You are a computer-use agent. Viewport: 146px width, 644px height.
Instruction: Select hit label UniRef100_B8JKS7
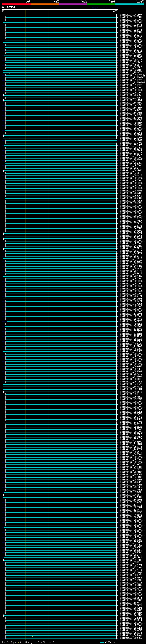point(131,273)
